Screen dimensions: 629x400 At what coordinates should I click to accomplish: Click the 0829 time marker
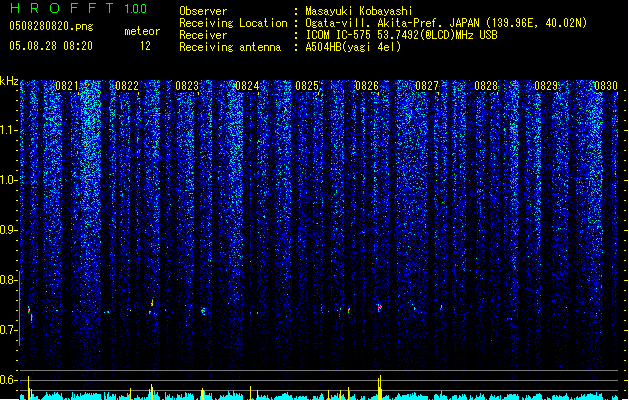coord(546,86)
